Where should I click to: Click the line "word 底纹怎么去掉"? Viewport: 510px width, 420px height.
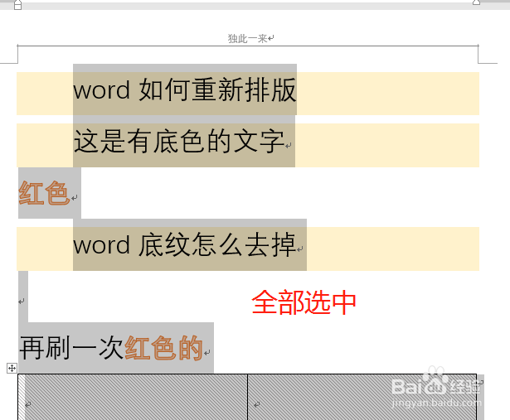(x=184, y=244)
